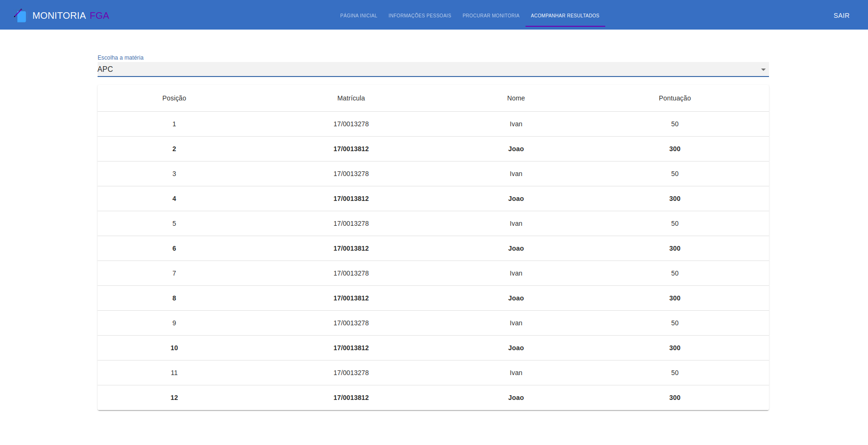This screenshot has height=445, width=868.
Task: Click score 300 in row 6
Action: (x=675, y=248)
